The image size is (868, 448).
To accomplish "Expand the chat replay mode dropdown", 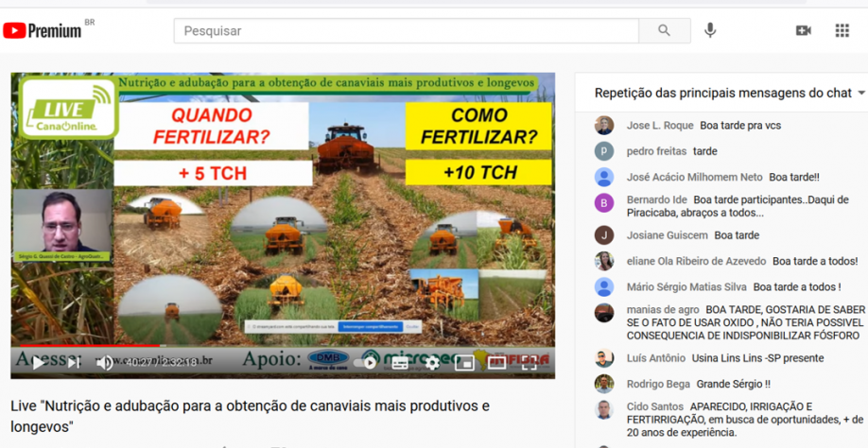I will coord(860,93).
